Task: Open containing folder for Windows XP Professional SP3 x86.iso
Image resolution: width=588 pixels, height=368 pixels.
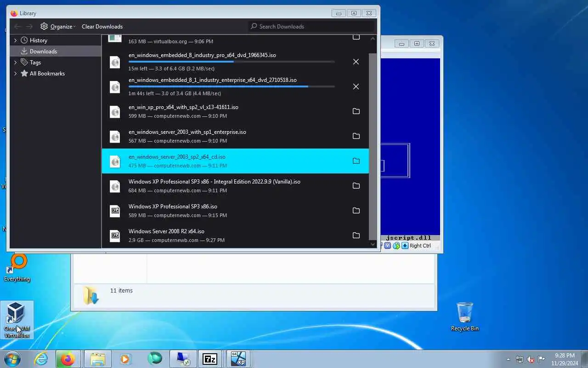Action: click(356, 211)
